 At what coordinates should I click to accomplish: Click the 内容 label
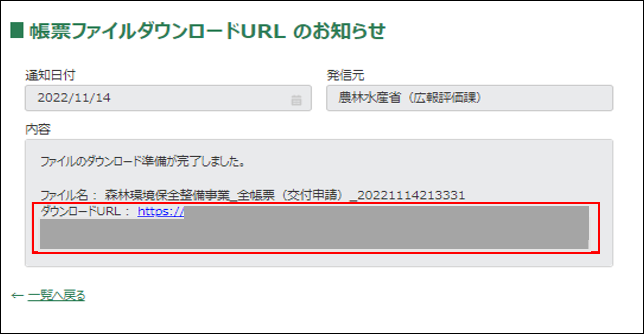(38, 129)
